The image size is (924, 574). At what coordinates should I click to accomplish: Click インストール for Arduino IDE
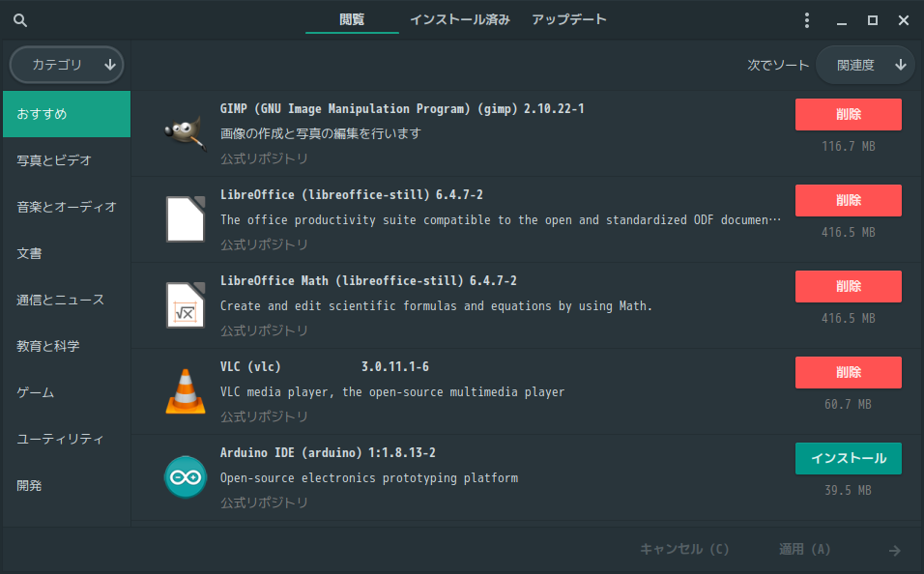tap(848, 458)
